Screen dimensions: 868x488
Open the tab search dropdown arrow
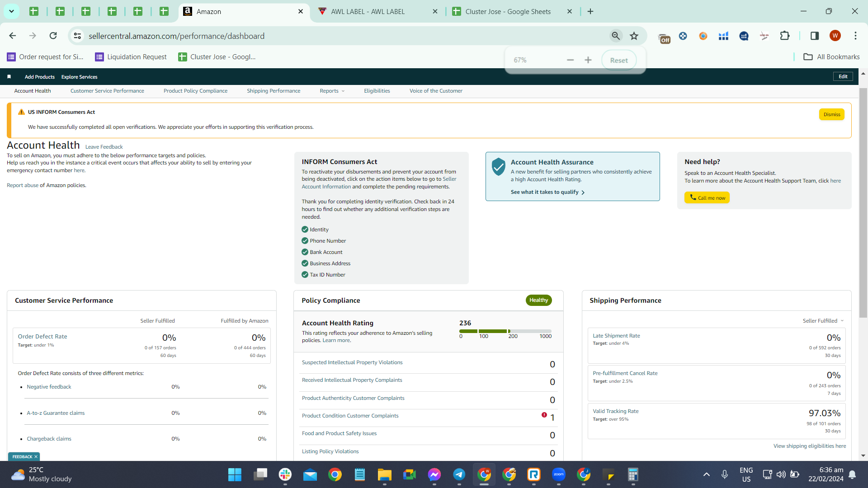click(x=11, y=11)
